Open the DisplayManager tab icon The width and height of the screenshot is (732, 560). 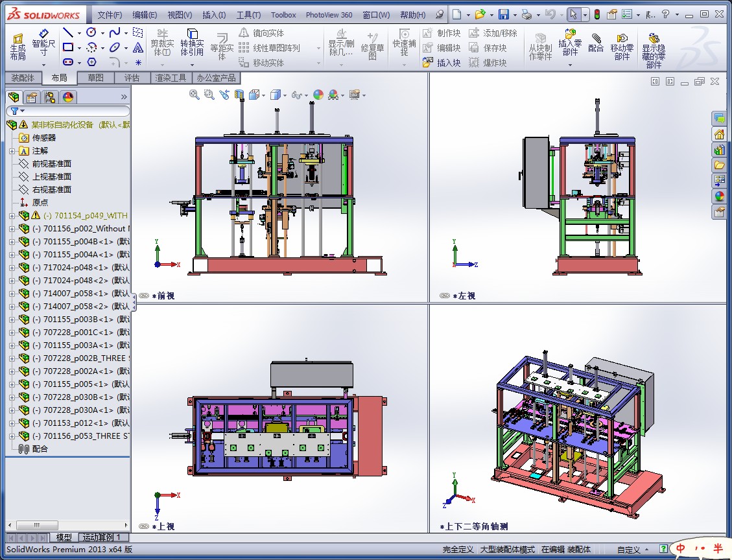68,97
